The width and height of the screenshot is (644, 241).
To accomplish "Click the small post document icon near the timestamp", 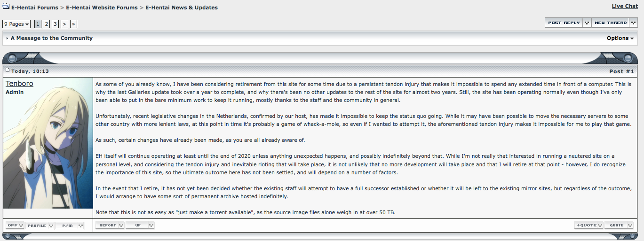I will (8, 70).
